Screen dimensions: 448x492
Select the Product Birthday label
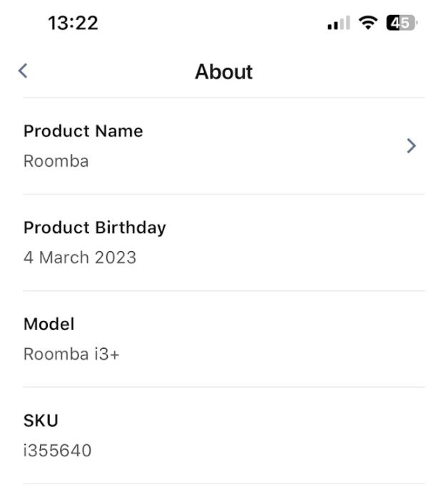click(94, 227)
